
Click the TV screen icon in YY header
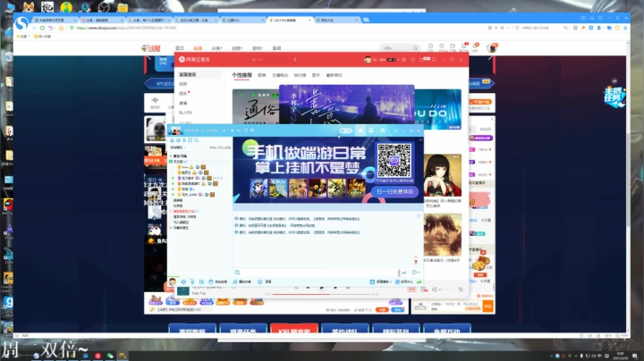[371, 130]
